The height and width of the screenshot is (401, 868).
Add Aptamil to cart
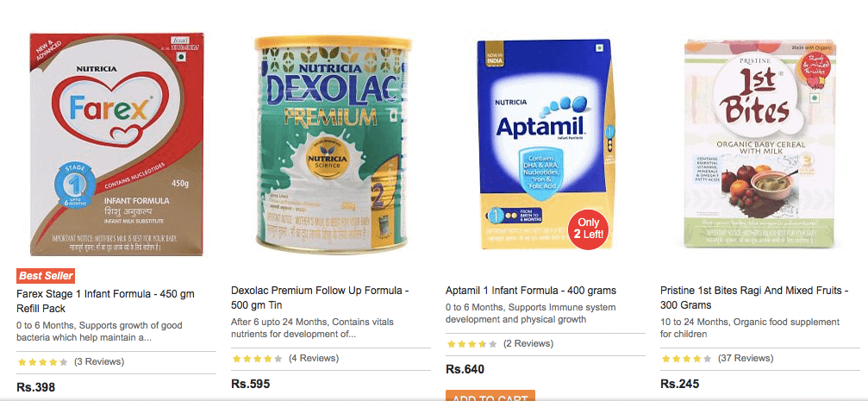pyautogui.click(x=490, y=396)
